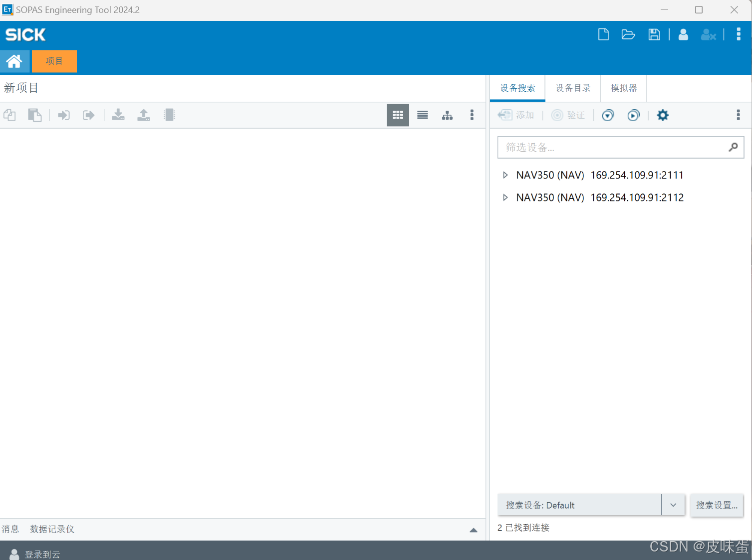
Task: Click the device login arrow icon
Action: click(64, 115)
